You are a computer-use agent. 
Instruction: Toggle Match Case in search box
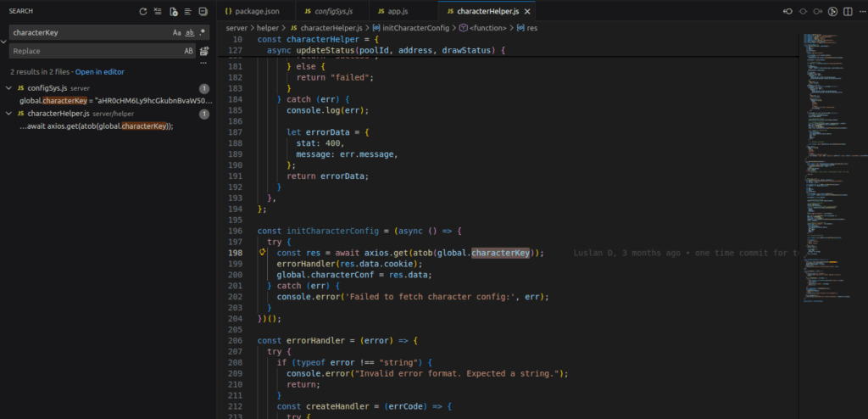pos(176,32)
